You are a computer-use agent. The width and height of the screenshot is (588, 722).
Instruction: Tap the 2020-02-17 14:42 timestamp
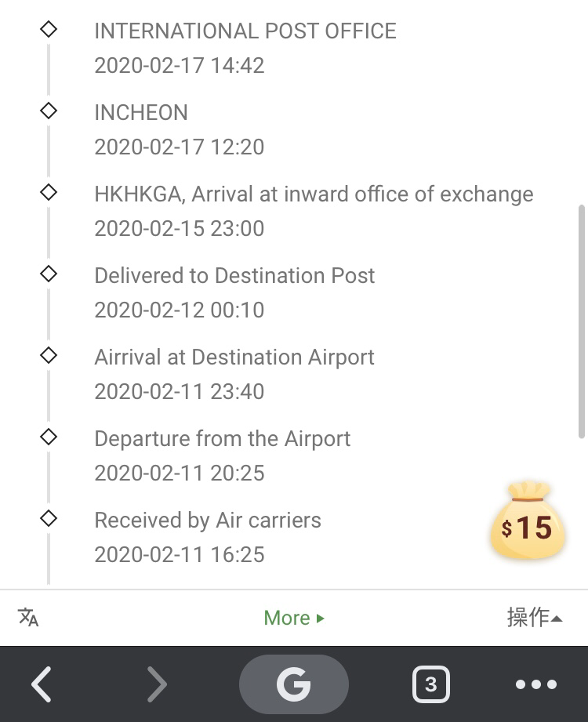pos(179,65)
